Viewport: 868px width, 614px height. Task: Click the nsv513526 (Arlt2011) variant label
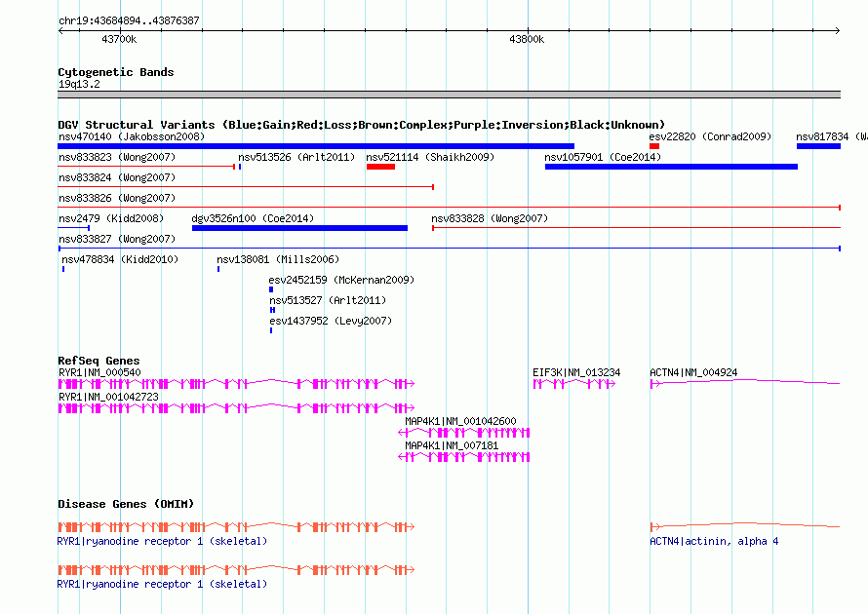296,157
